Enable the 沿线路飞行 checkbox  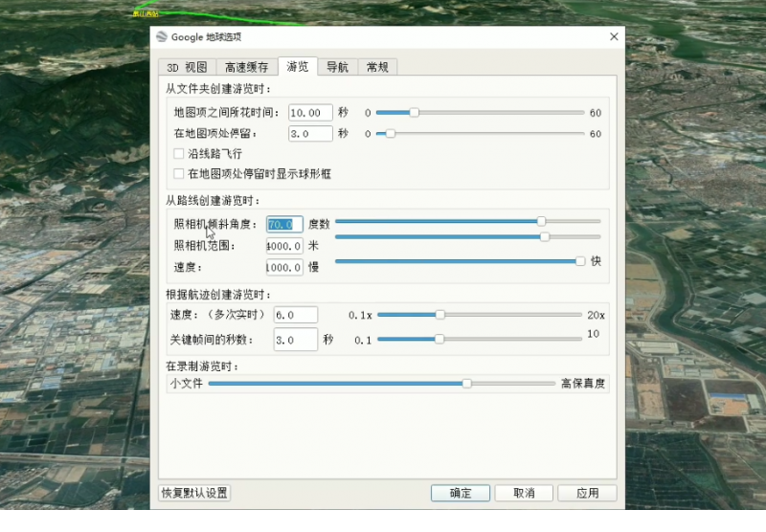click(179, 154)
